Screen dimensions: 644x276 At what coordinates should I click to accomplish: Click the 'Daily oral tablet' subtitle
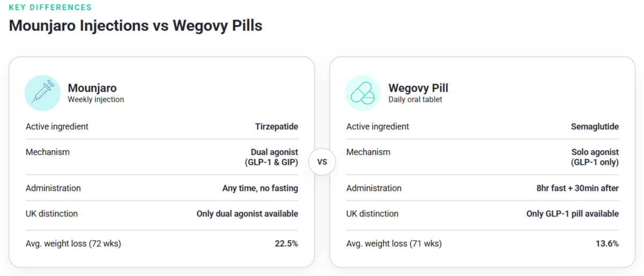[x=415, y=100]
